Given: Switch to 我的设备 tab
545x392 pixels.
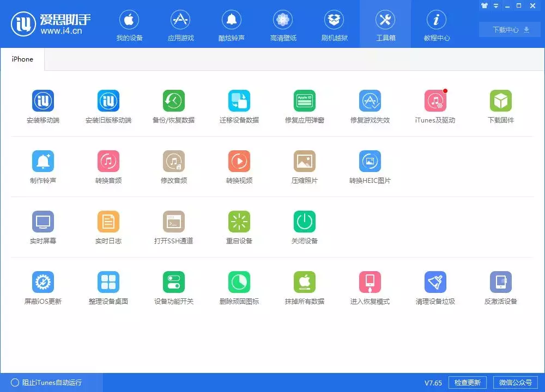Looking at the screenshot, I should click(129, 25).
